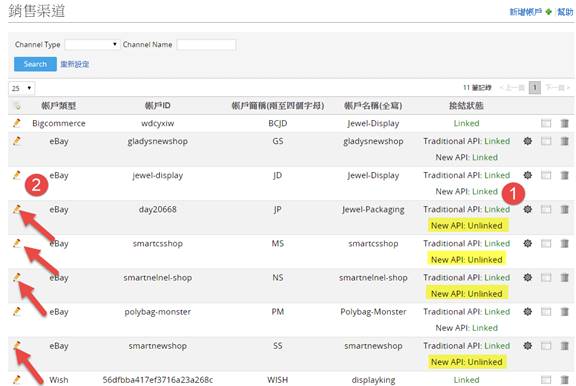Click gear icon in jewel-display row
The height and width of the screenshot is (386, 576).
[x=528, y=175]
